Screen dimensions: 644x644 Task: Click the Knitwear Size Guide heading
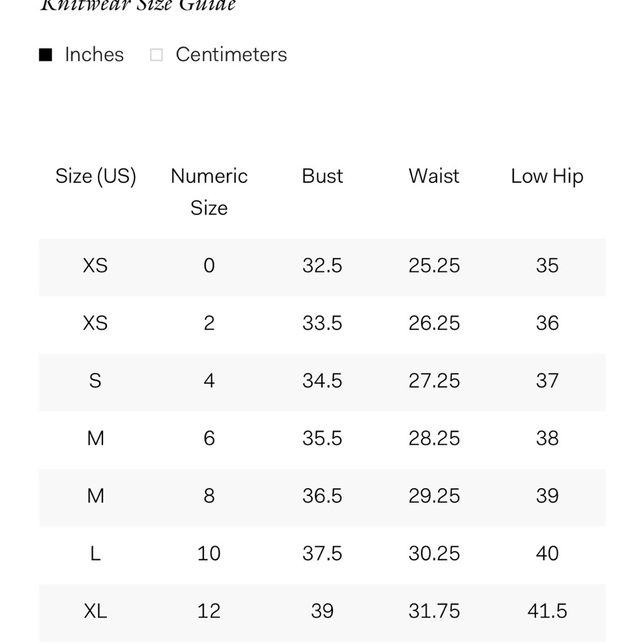[138, 6]
